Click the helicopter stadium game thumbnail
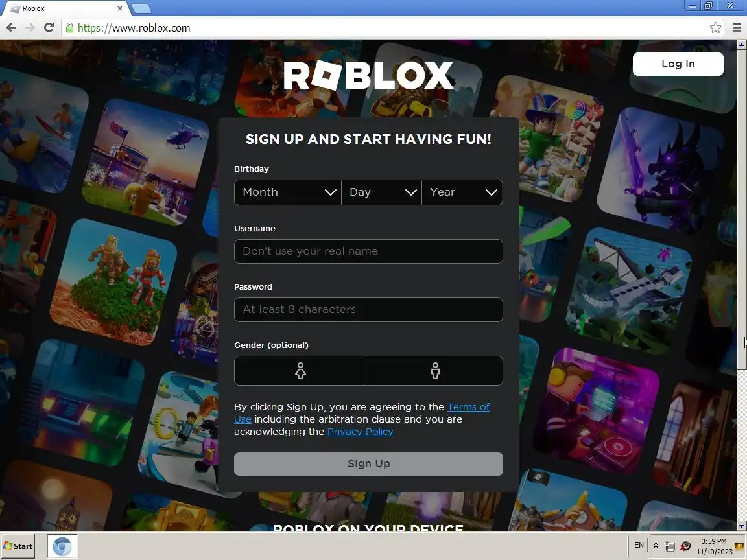Screen dimensions: 747x560 coord(147,162)
